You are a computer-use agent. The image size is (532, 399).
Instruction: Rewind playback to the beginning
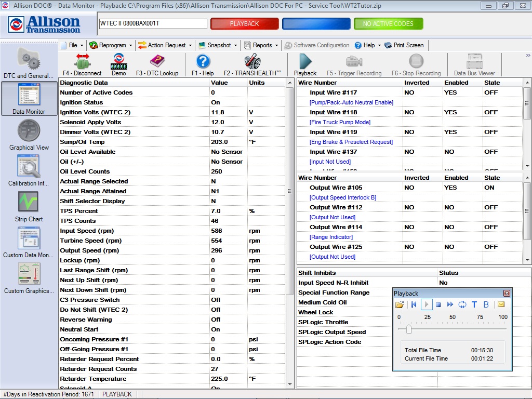point(414,305)
